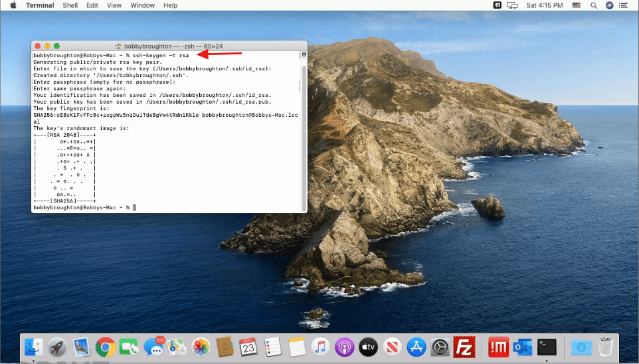
Task: Open Notes from the Dock
Action: [296, 347]
